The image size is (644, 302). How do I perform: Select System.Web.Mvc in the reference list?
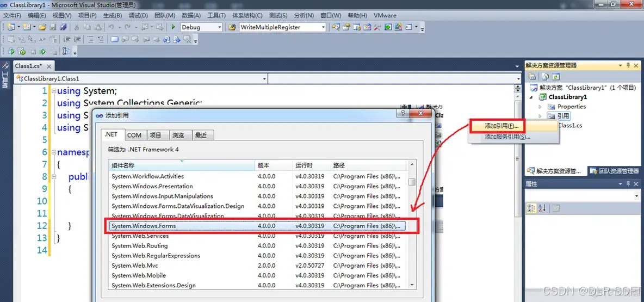(x=257, y=266)
